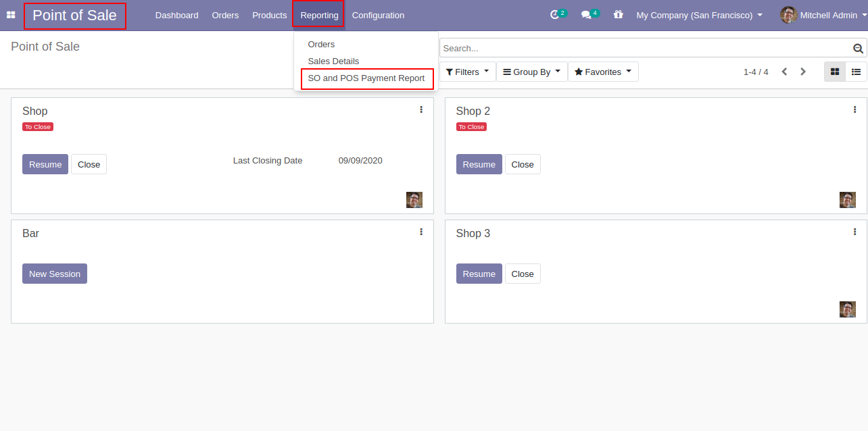Click the To Close badge on Shop 2
The image size is (868, 431).
[x=472, y=127]
